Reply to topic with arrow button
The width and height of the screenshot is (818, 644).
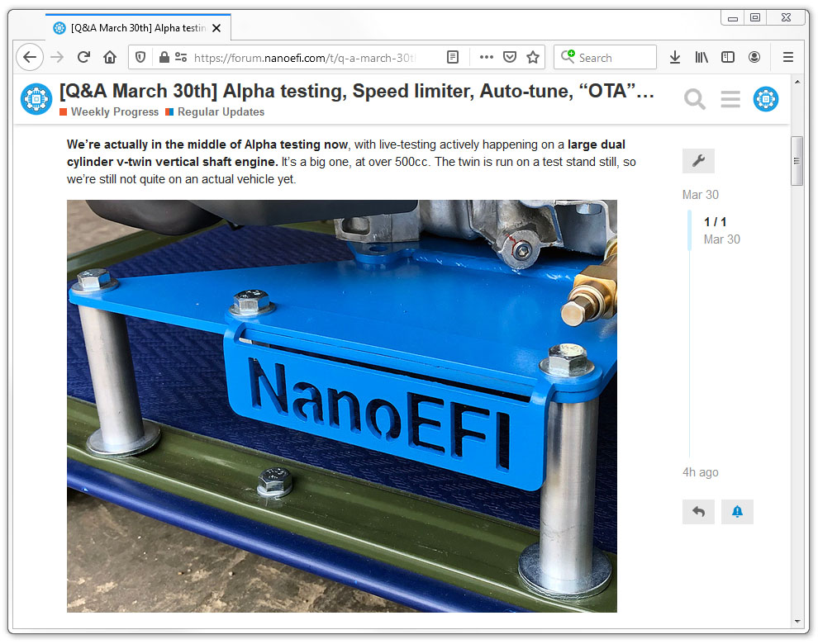click(x=698, y=512)
